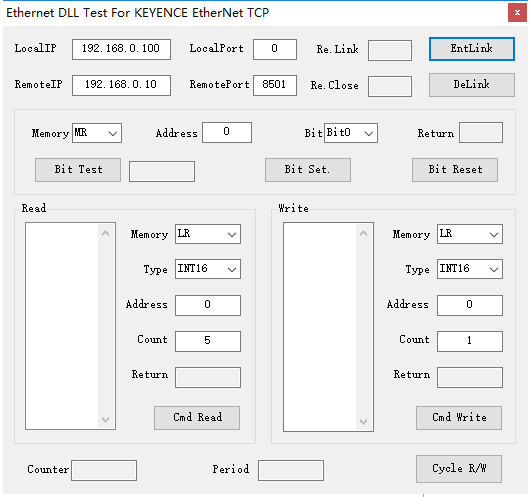This screenshot has width=531, height=497.
Task: Click the Read section Count field
Action: [x=208, y=341]
